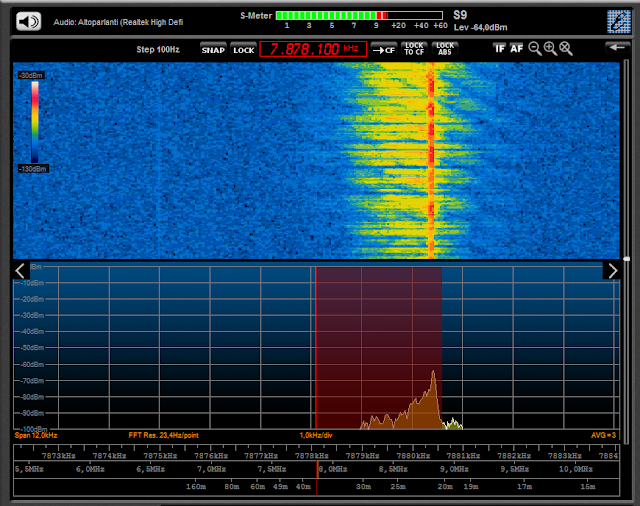This screenshot has height=506, width=640.
Task: Click the vertical slider handle on right edge
Action: coord(627,259)
